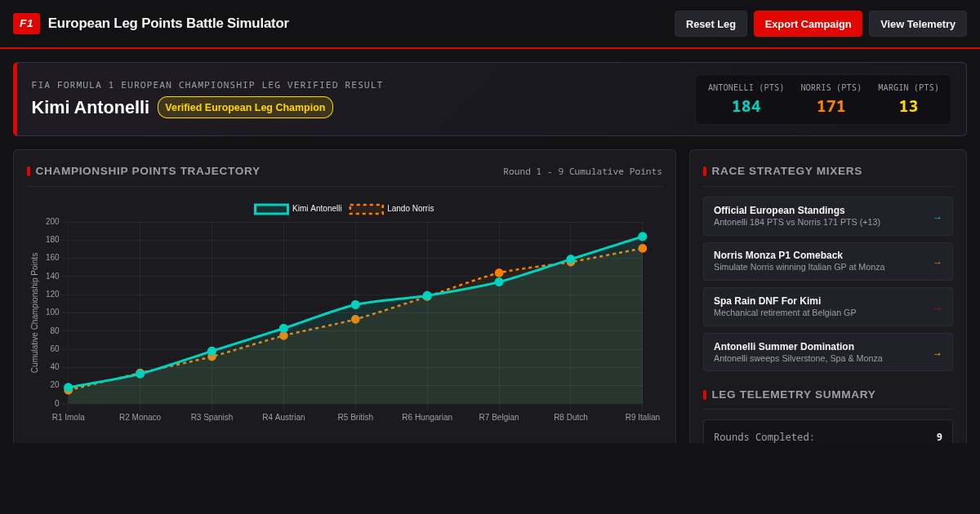Image resolution: width=980 pixels, height=514 pixels.
Task: Click Rounds Completed value row
Action: click(x=828, y=437)
